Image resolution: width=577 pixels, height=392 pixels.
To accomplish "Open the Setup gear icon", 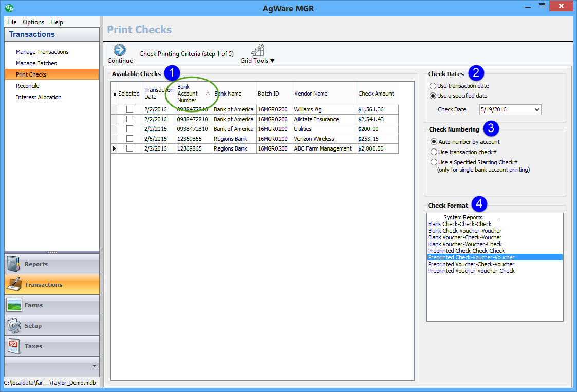I will [14, 326].
